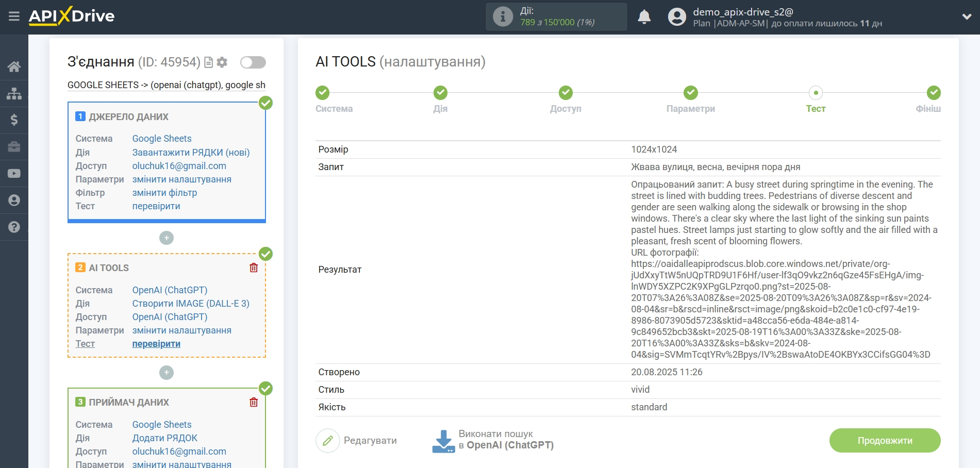Click Додати РЯДОК link
The height and width of the screenshot is (468, 980).
pyautogui.click(x=164, y=438)
